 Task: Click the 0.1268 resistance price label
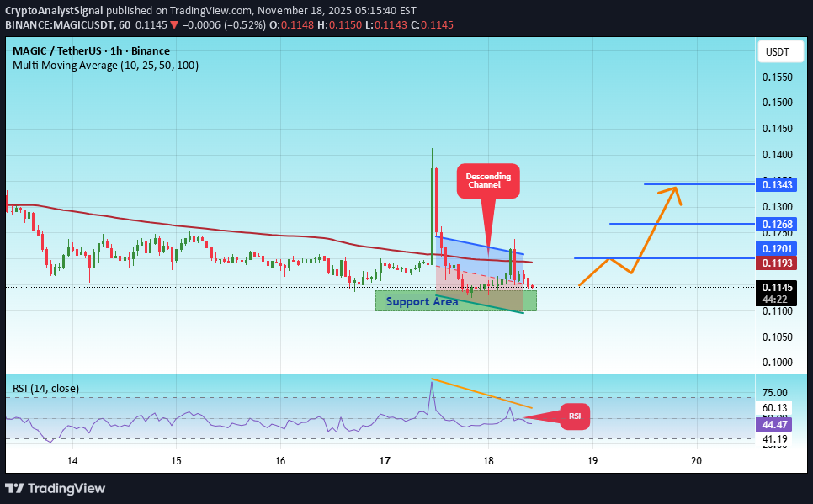(x=776, y=224)
